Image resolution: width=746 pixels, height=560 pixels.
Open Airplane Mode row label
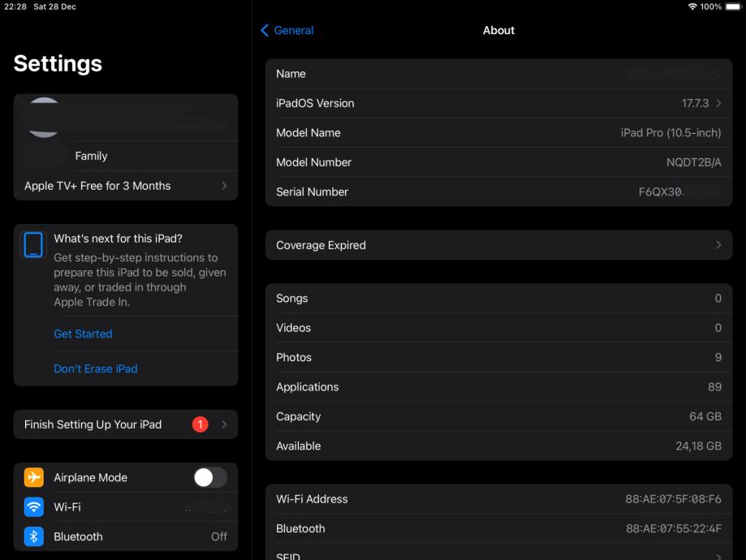(x=90, y=477)
